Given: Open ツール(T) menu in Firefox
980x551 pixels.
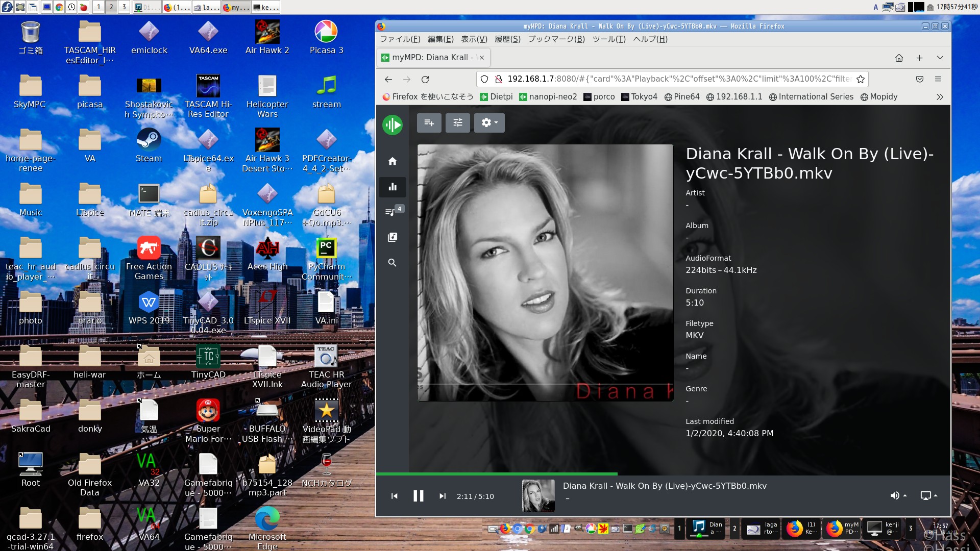Looking at the screenshot, I should [608, 39].
